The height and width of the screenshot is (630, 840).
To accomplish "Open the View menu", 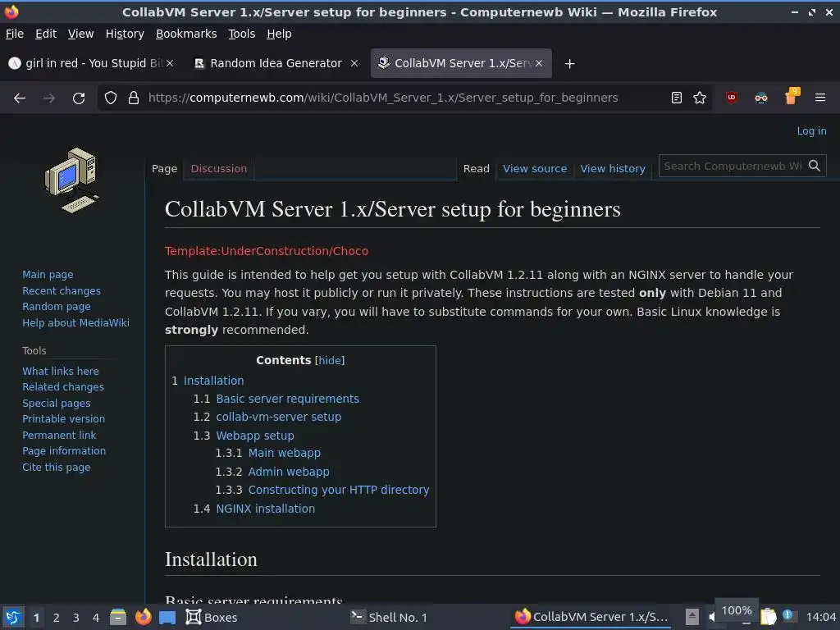I will pyautogui.click(x=80, y=34).
